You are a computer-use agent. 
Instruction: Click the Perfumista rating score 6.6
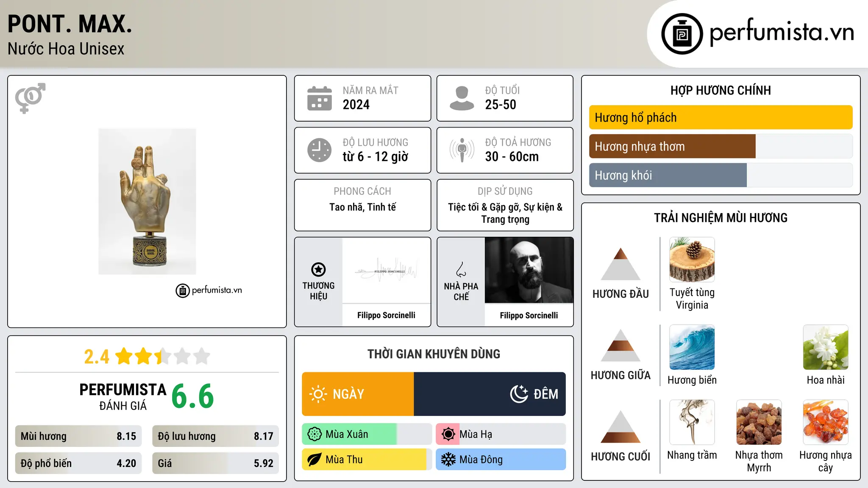[193, 396]
